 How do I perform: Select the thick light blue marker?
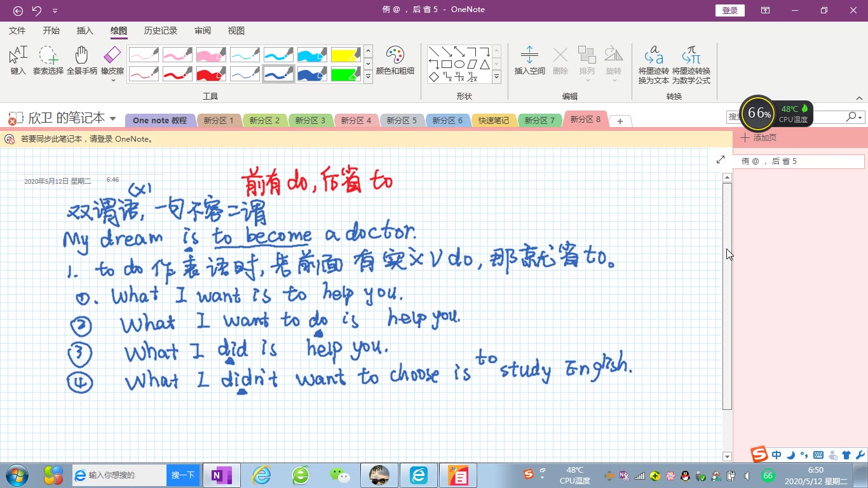[312, 54]
